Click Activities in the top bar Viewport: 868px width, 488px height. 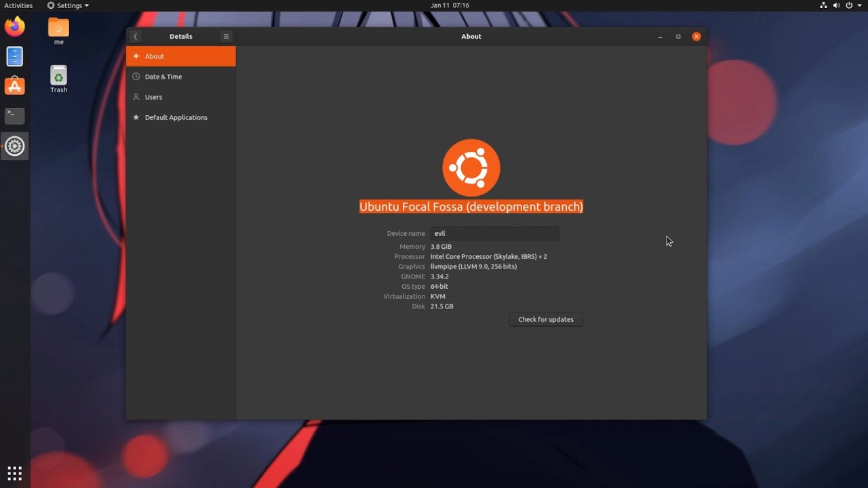click(x=18, y=5)
